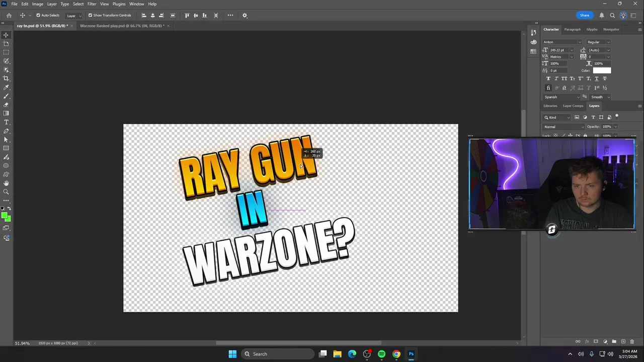Switch to Warzone Ranked play.psd document tab
The width and height of the screenshot is (644, 362).
point(122,26)
